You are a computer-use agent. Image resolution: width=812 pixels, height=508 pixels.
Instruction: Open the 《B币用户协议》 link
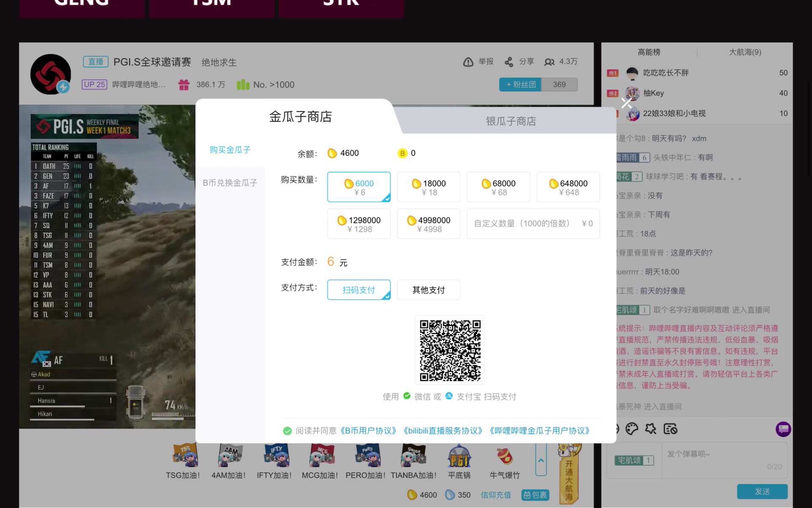[x=368, y=431]
